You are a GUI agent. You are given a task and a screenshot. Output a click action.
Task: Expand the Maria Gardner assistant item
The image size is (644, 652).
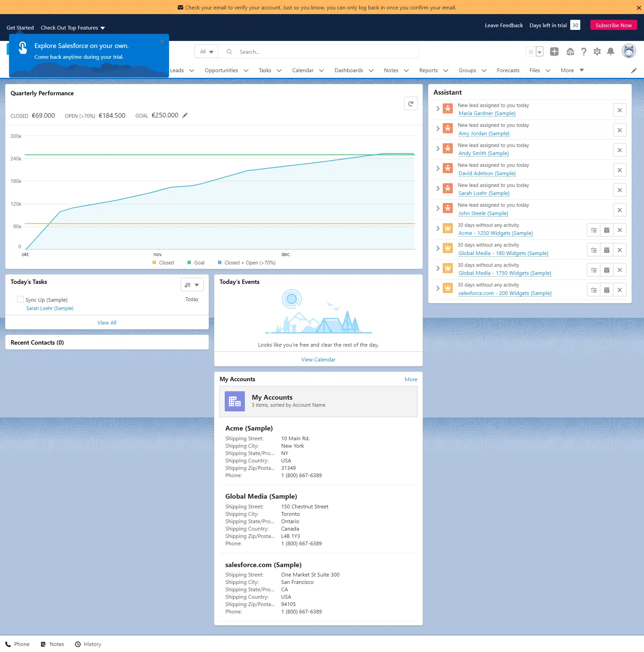coord(437,109)
